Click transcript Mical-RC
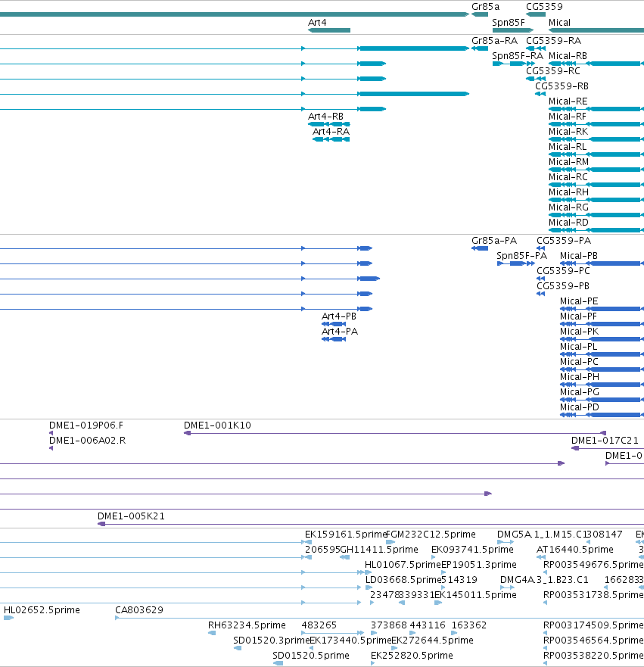The image size is (644, 667). coord(596,185)
